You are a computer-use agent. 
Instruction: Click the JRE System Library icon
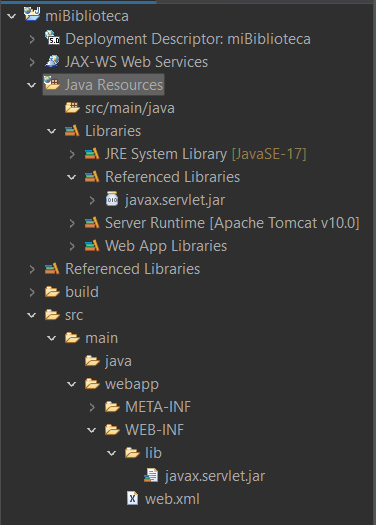coord(92,154)
